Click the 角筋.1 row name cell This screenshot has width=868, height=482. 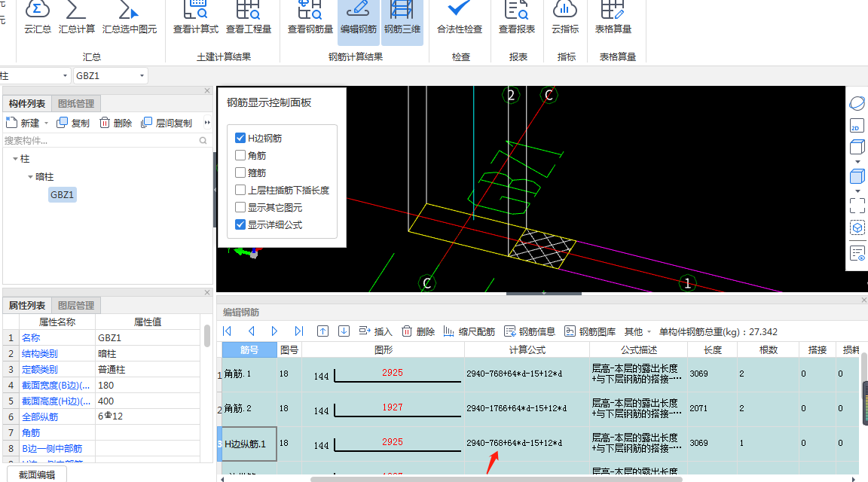coord(249,374)
